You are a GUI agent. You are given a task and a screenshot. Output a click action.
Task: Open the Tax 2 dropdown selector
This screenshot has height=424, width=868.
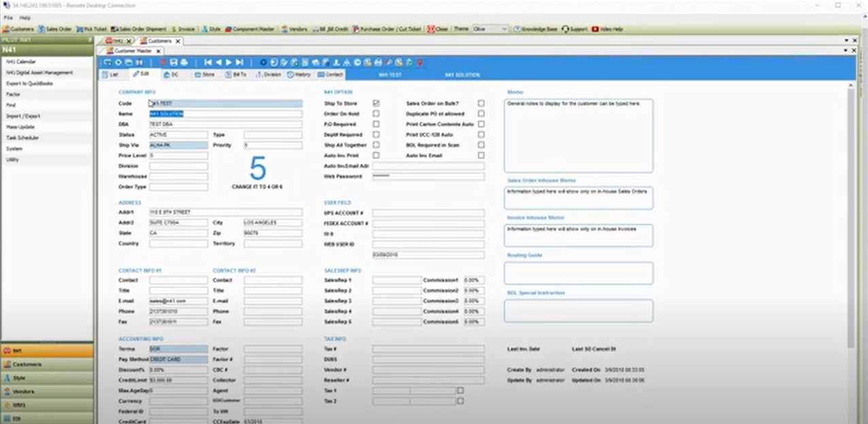tap(461, 401)
